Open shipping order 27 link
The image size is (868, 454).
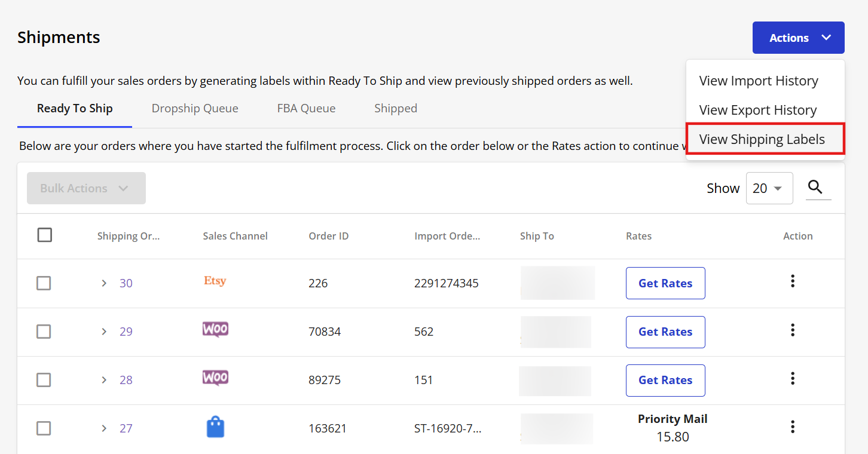coord(126,428)
